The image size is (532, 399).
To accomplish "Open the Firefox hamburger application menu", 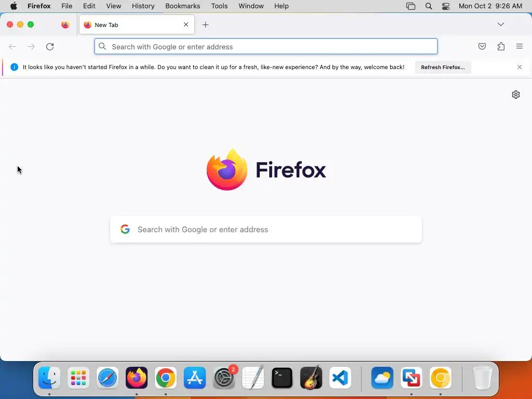I will (x=520, y=46).
